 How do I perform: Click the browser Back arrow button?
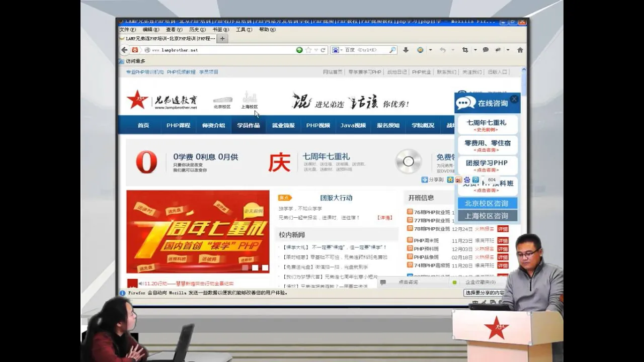click(124, 50)
